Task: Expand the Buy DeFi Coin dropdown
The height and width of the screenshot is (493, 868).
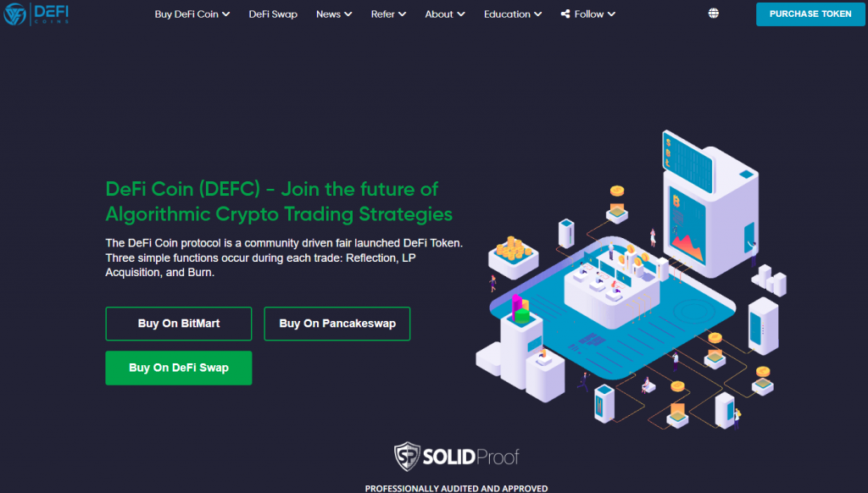Action: click(192, 14)
